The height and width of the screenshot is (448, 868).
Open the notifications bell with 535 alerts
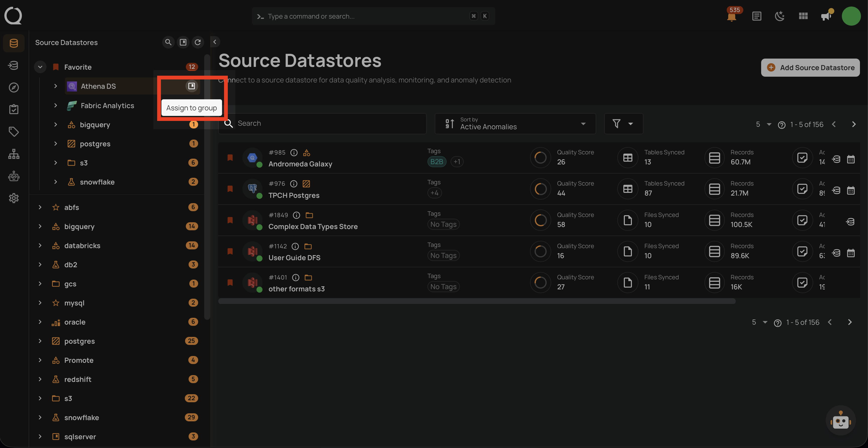[x=731, y=16]
